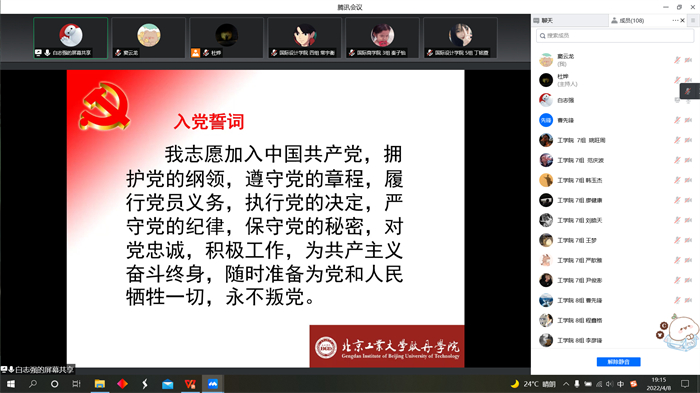Toggle the camera icon in the 工学院 7组 王梦 row

pos(688,240)
